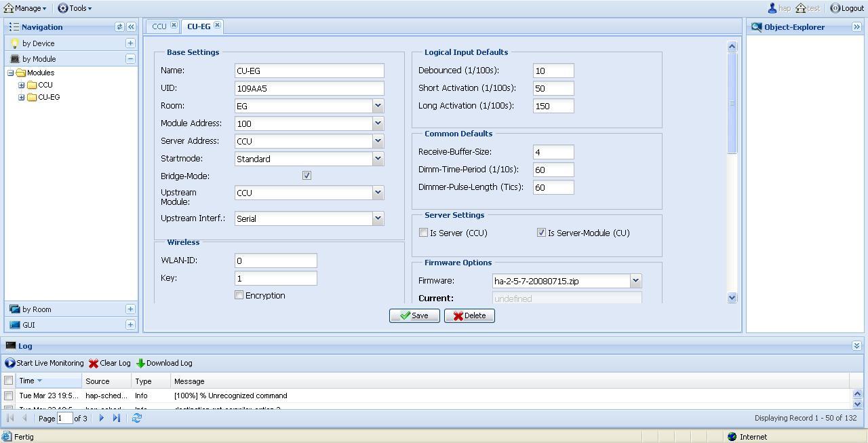Click the form vertical scrollbar thumb
Image resolution: width=868 pixels, height=443 pixels.
click(x=732, y=103)
